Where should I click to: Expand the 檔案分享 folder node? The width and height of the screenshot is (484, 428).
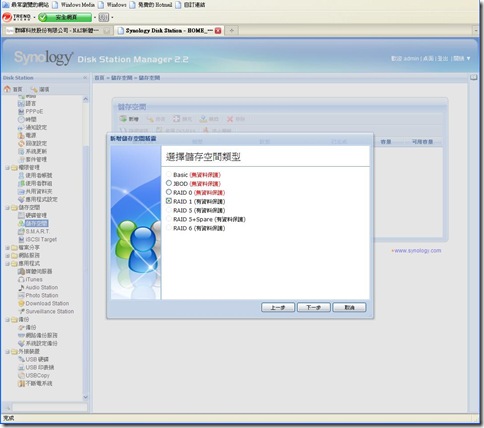(x=7, y=247)
